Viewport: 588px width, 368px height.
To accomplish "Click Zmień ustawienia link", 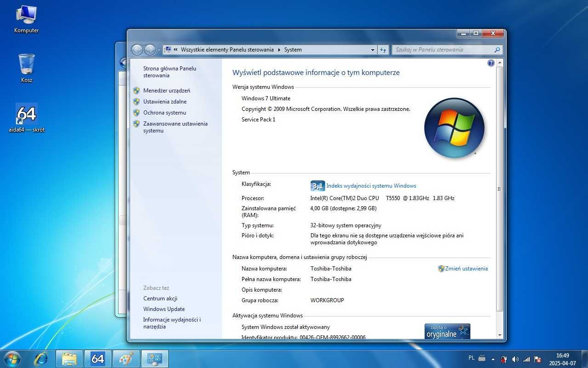I will [x=466, y=269].
